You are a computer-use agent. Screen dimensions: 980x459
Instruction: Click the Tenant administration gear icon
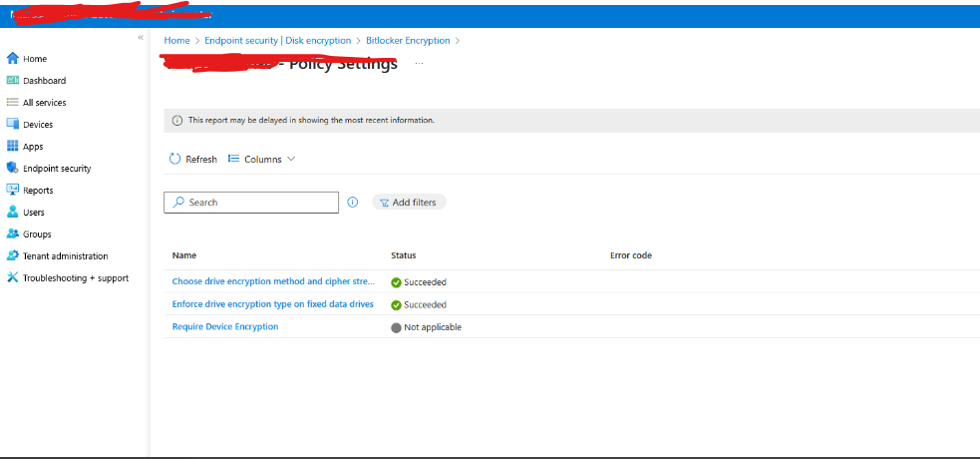pos(13,255)
